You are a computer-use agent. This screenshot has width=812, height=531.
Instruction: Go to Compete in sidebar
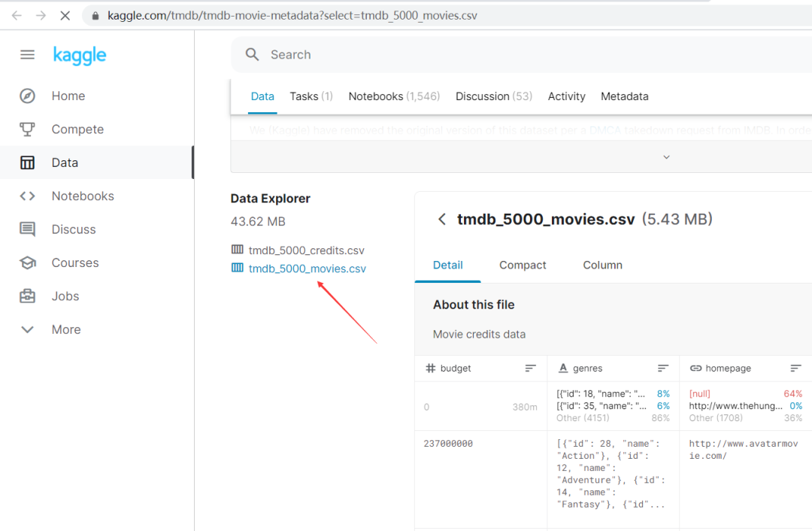point(77,129)
